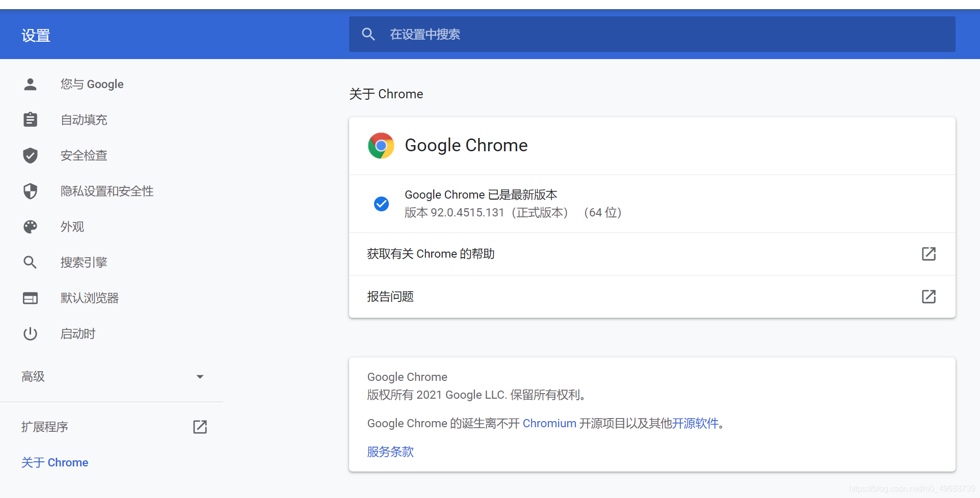
Task: Go to 安全检查 in the sidebar
Action: click(x=84, y=155)
